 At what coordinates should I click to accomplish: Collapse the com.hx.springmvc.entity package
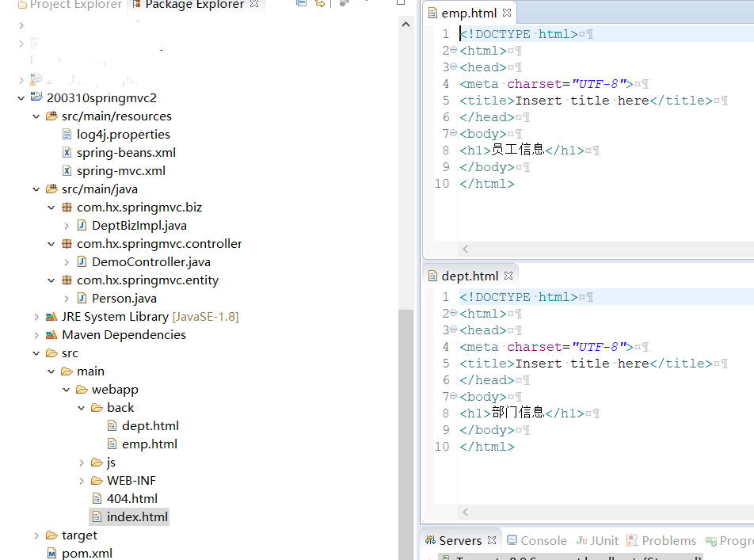(51, 280)
